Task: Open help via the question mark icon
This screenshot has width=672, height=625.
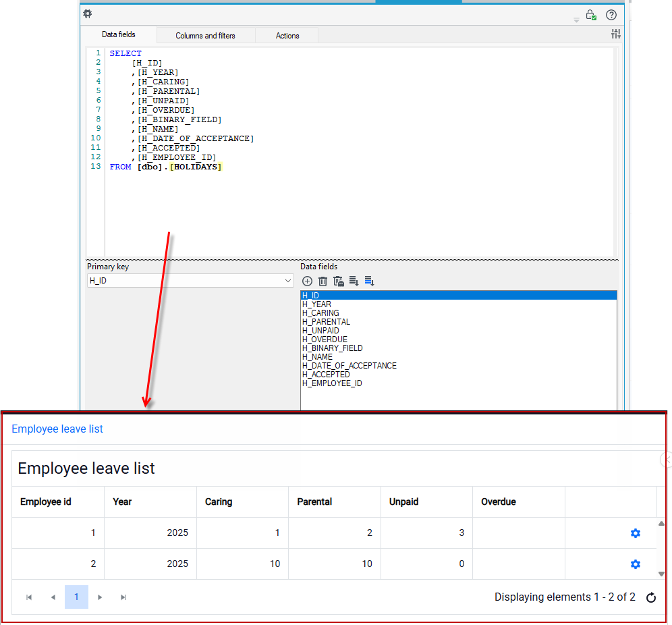Action: [611, 15]
